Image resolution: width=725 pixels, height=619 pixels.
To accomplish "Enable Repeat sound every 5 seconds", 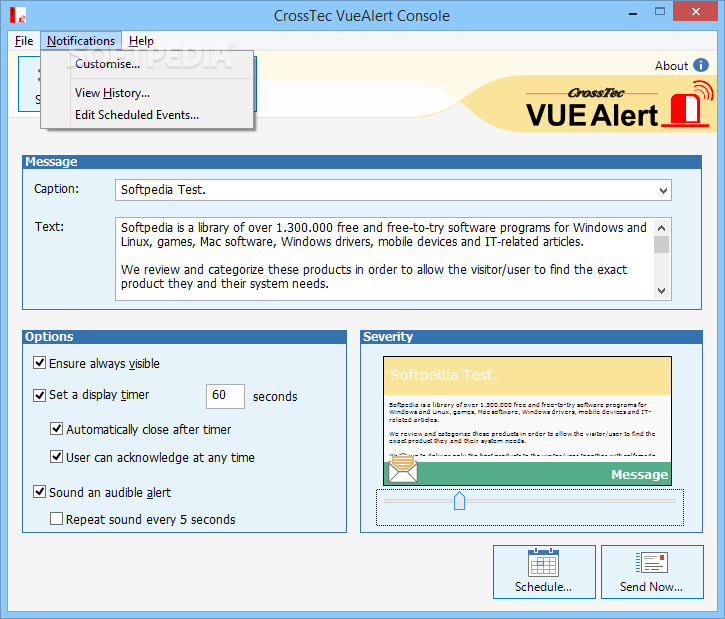I will [x=56, y=519].
